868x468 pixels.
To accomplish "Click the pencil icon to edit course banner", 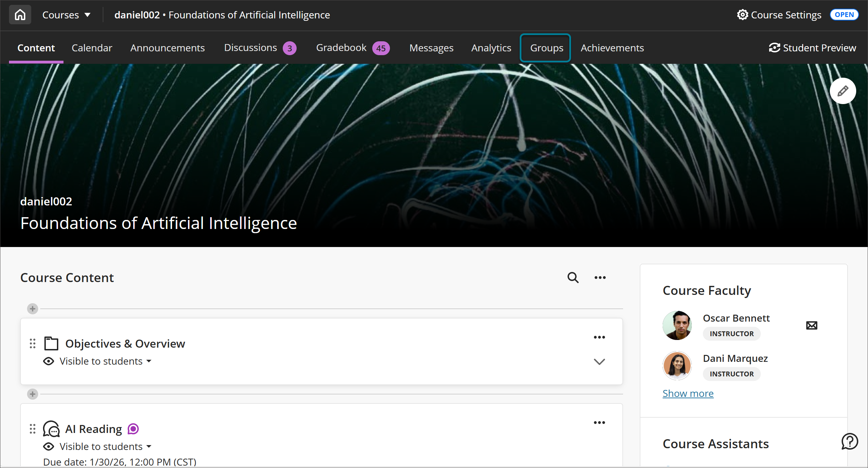I will point(843,91).
